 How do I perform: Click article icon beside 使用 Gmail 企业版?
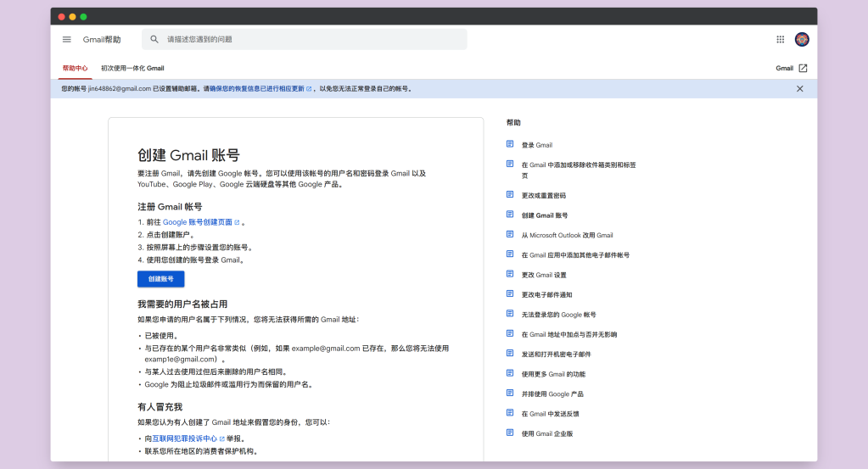510,433
